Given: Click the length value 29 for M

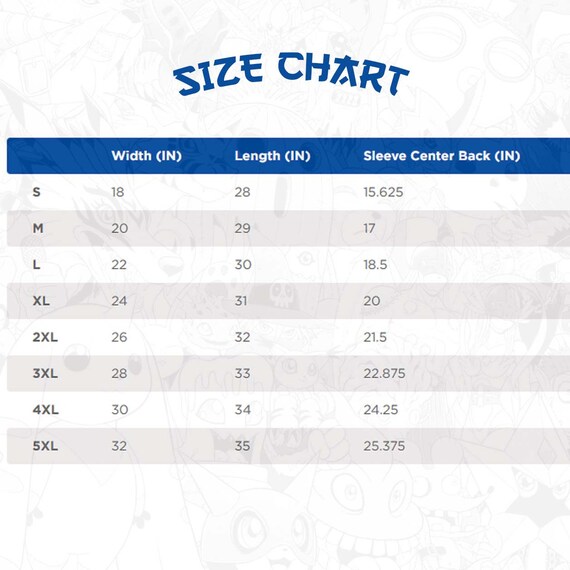Looking at the screenshot, I should (242, 228).
